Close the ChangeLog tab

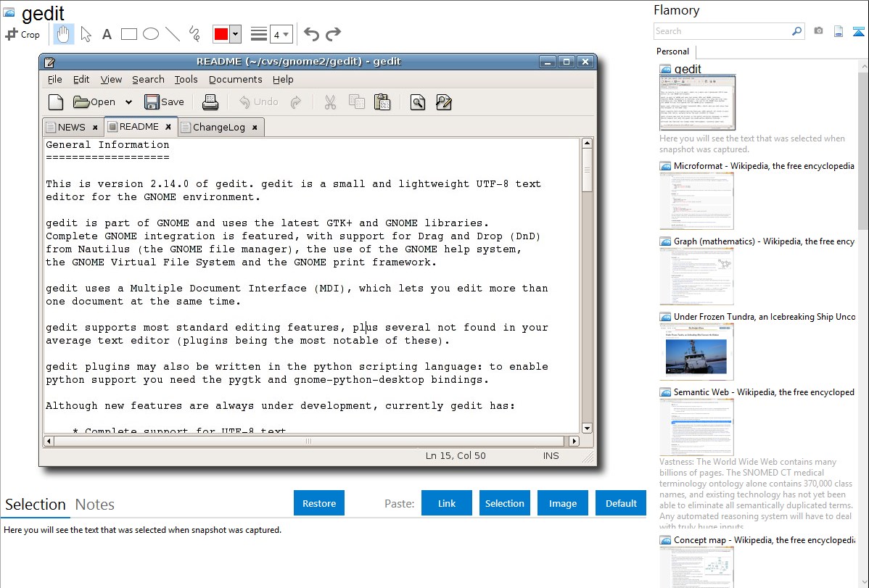coord(255,127)
